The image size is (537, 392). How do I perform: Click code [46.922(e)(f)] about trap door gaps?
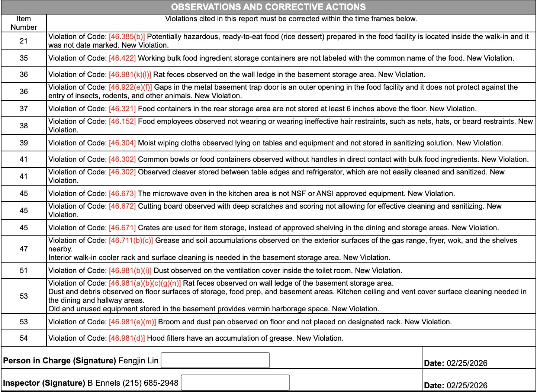point(130,87)
